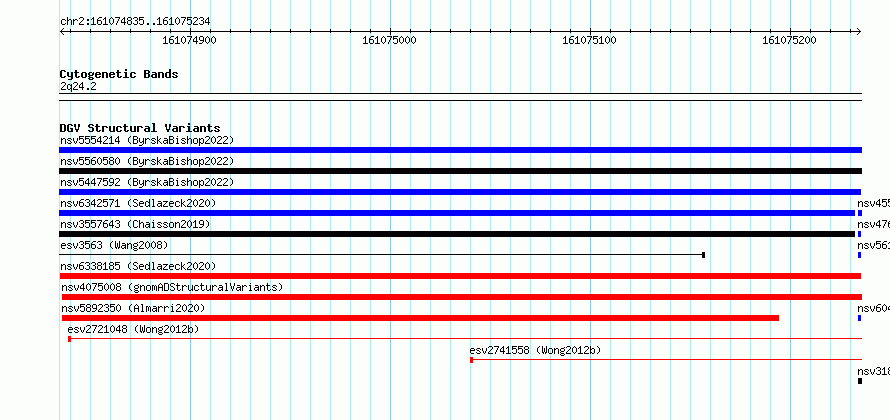This screenshot has width=890, height=420.
Task: Open the nsv6338185 (Sedlazeck2020) label
Action: tap(138, 266)
